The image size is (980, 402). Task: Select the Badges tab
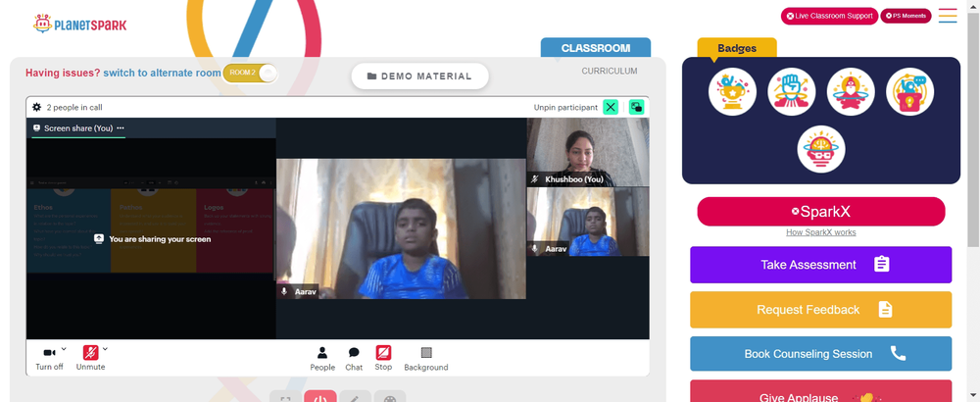737,48
